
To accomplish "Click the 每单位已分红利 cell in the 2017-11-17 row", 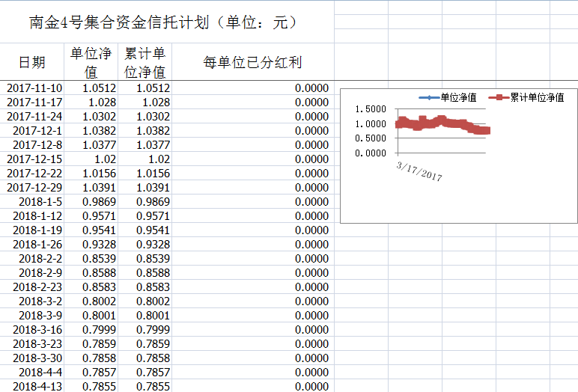I will [x=252, y=102].
